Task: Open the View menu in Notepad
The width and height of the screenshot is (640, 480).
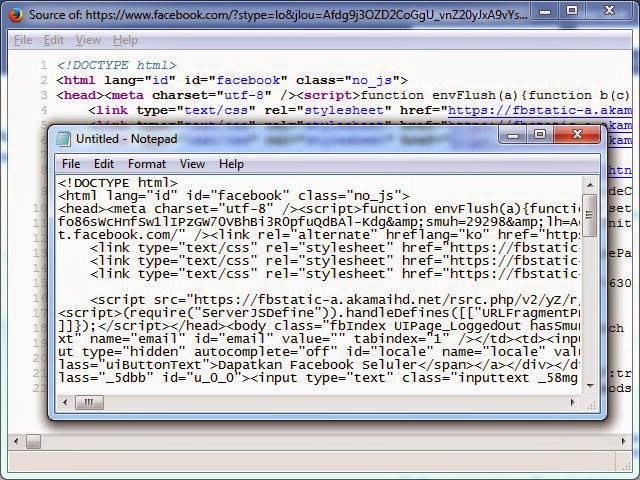Action: (x=192, y=164)
